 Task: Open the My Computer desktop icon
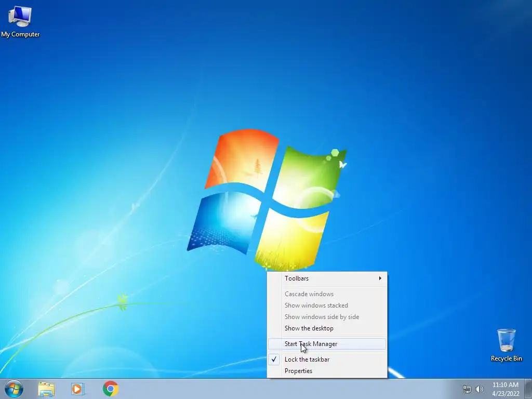tap(20, 21)
